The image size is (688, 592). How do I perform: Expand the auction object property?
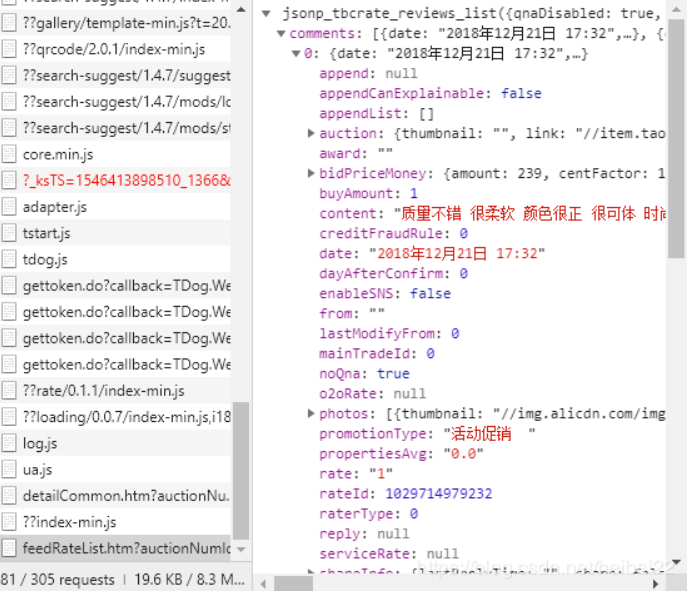tap(311, 134)
